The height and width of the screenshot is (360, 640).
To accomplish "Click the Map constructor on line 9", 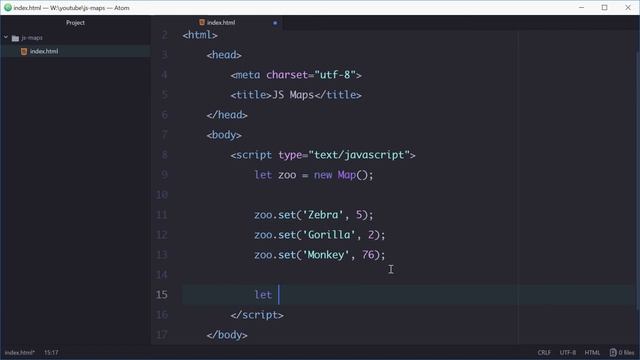I will 347,175.
